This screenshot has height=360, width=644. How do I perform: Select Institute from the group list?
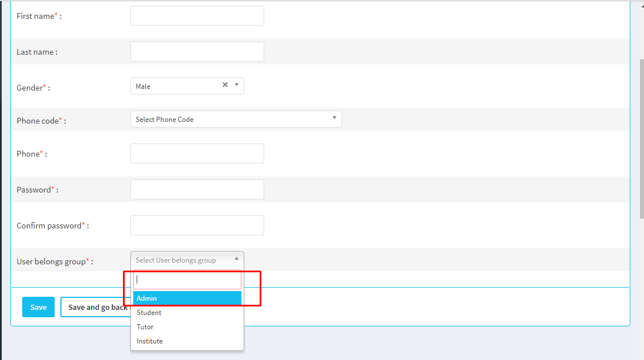[187, 341]
